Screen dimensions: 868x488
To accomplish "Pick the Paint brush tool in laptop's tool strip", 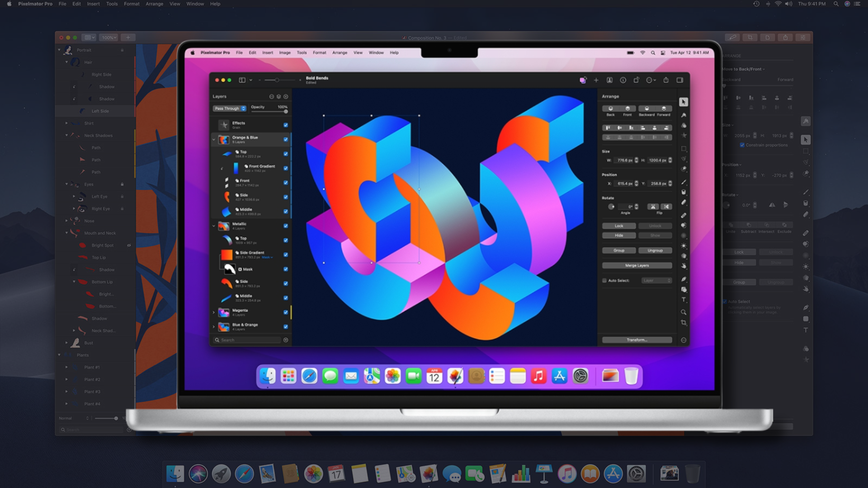I will pos(684,182).
